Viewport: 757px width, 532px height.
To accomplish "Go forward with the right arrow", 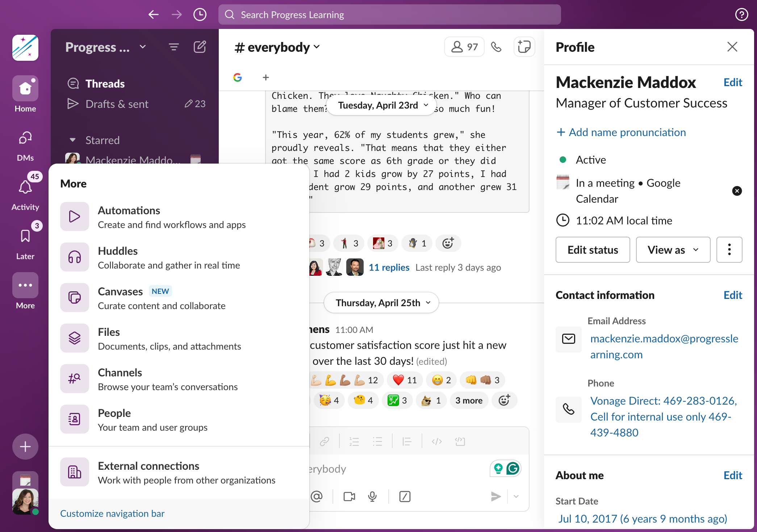I will click(177, 14).
